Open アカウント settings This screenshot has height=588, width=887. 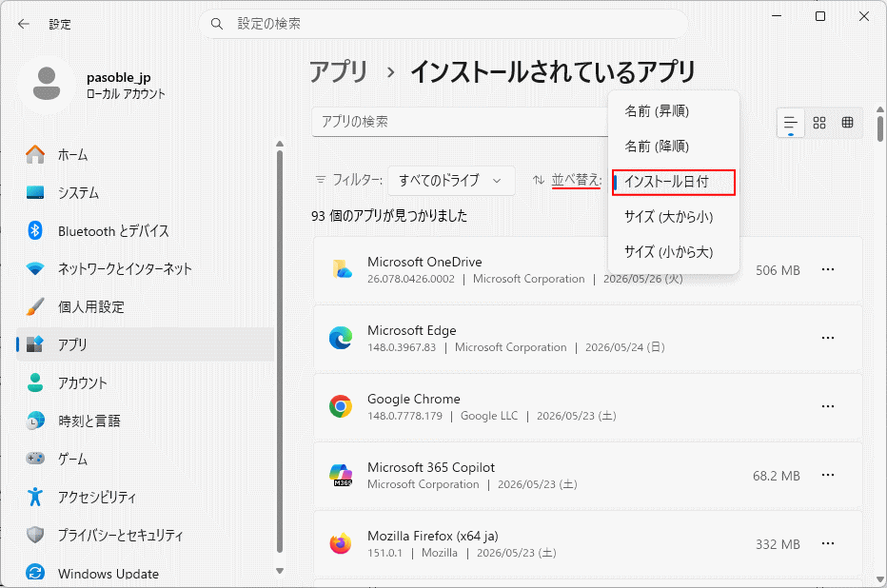(x=146, y=382)
